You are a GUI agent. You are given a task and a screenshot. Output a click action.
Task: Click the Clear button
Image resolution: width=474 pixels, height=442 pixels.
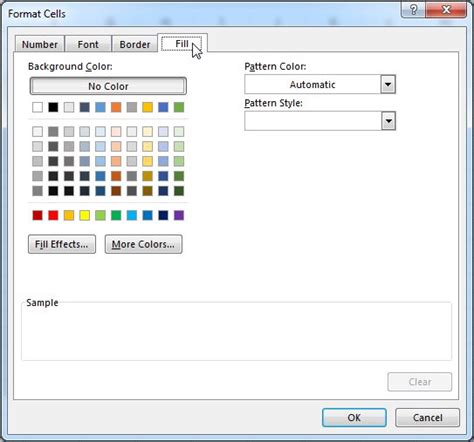tap(420, 382)
